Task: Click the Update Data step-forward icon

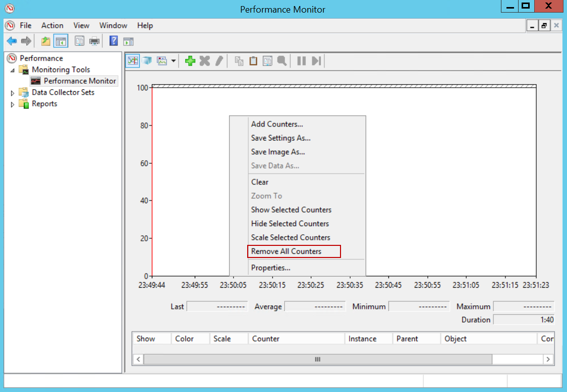Action: [x=316, y=61]
